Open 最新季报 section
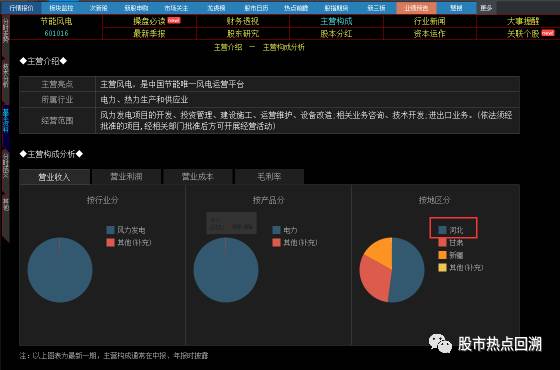This screenshot has width=560, height=370. coord(149,34)
